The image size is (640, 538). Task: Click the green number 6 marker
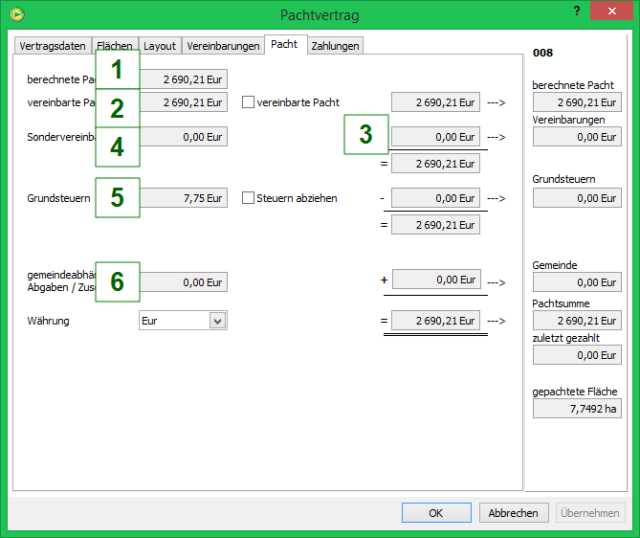[x=117, y=282]
